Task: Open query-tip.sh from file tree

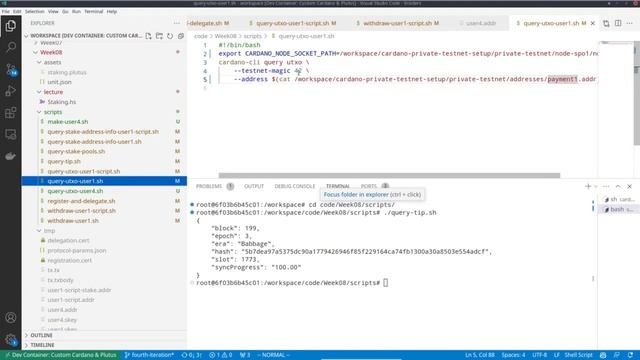Action: pos(104,161)
